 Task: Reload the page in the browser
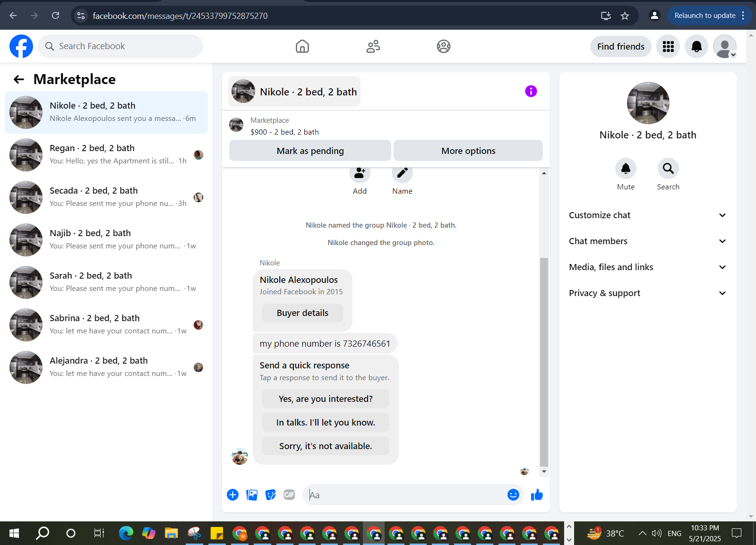tap(55, 16)
